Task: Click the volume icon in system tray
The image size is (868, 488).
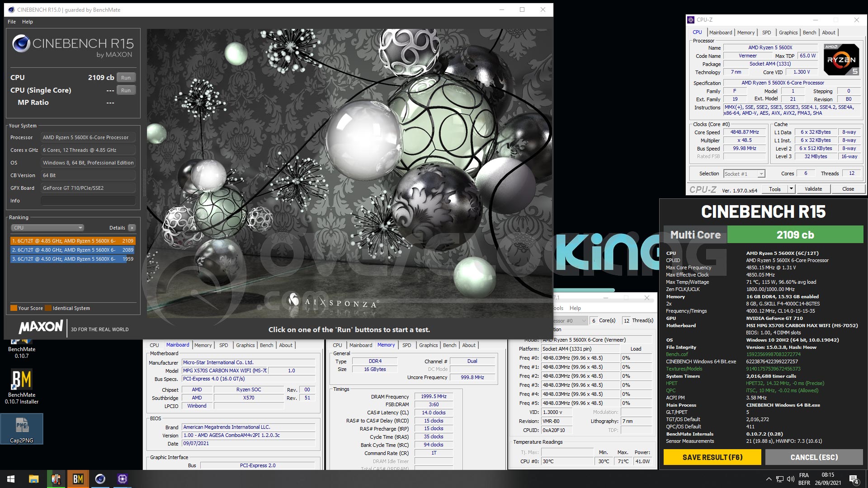Action: tap(791, 479)
